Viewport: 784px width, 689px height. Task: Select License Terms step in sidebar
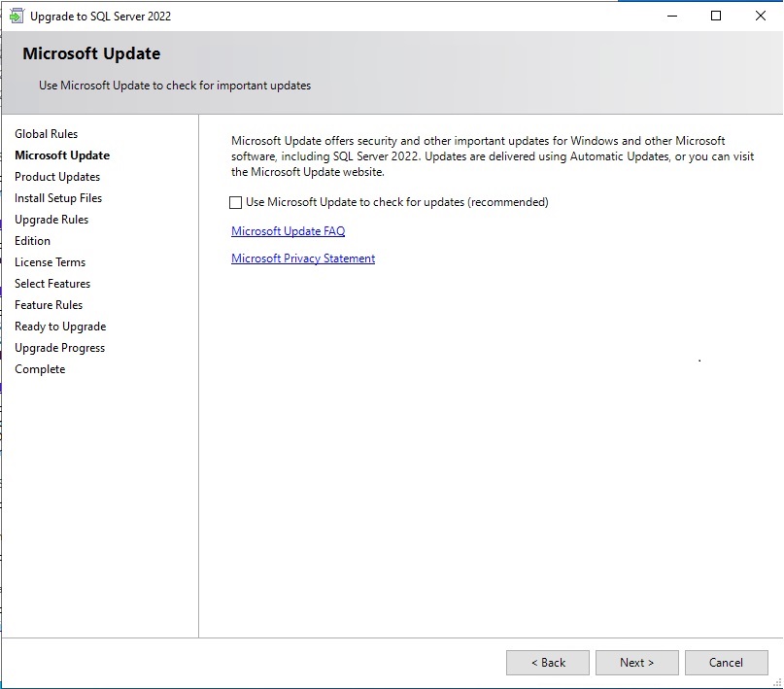pos(51,262)
